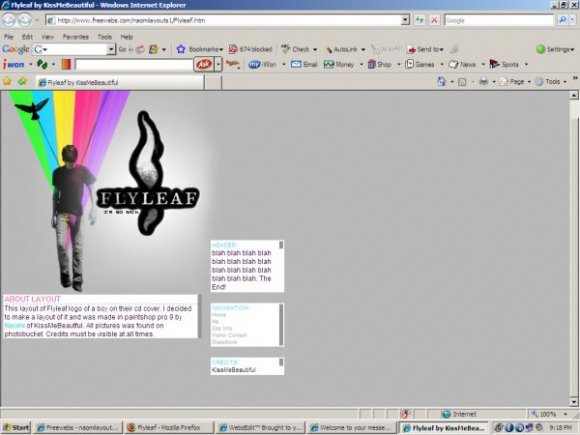Click the iWon toolbar search field
The width and height of the screenshot is (580, 435).
point(134,65)
